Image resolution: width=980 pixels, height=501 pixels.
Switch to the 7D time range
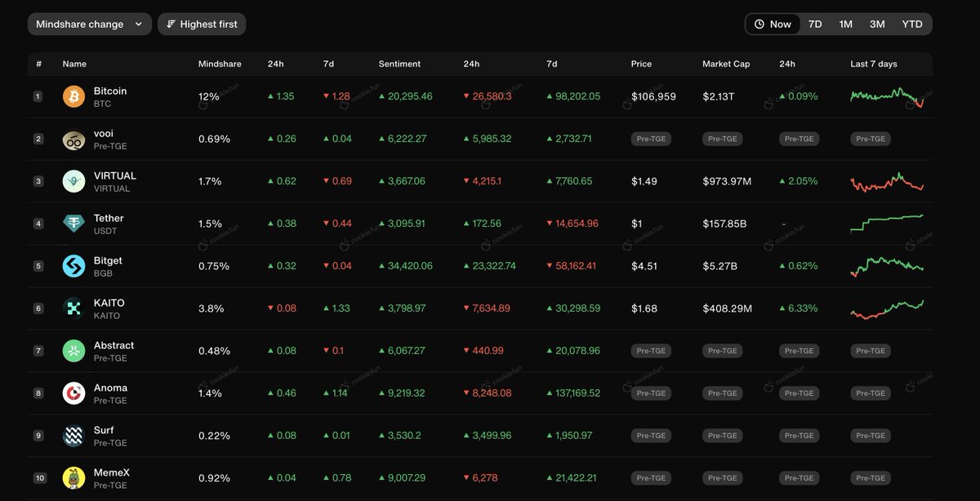pos(815,24)
